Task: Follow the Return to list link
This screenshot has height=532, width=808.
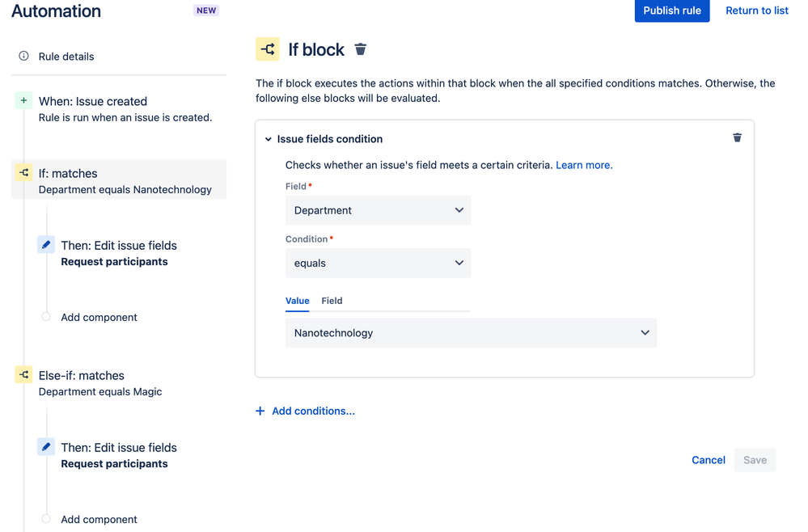Action: coord(756,11)
